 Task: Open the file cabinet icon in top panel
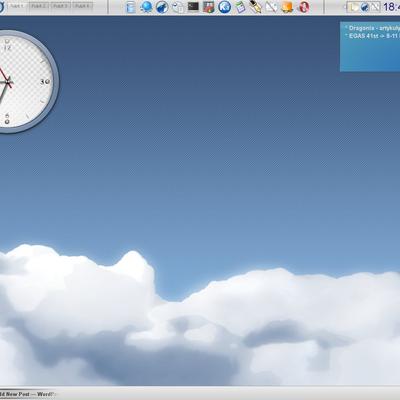pyautogui.click(x=131, y=7)
